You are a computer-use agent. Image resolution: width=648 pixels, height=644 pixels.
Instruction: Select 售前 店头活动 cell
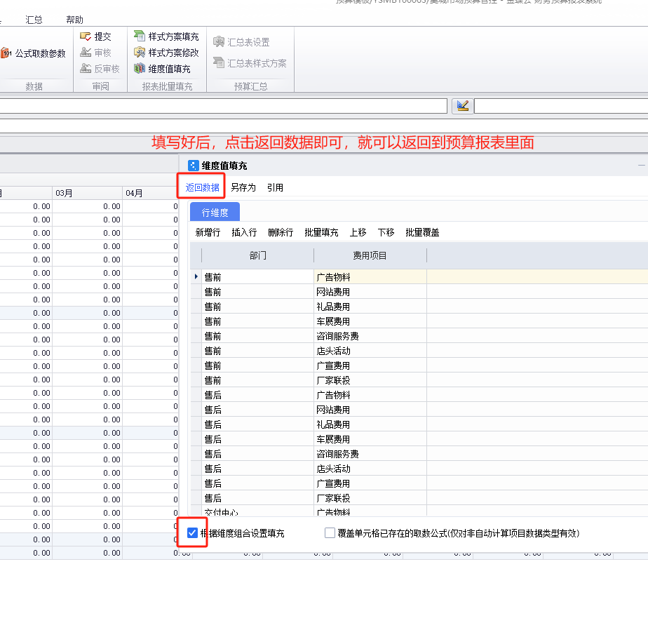click(x=370, y=351)
